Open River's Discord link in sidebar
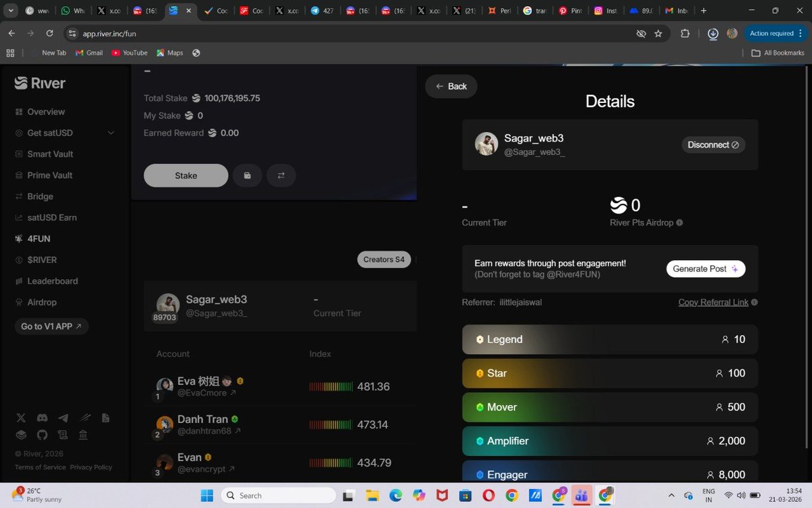812x508 pixels. pyautogui.click(x=42, y=419)
